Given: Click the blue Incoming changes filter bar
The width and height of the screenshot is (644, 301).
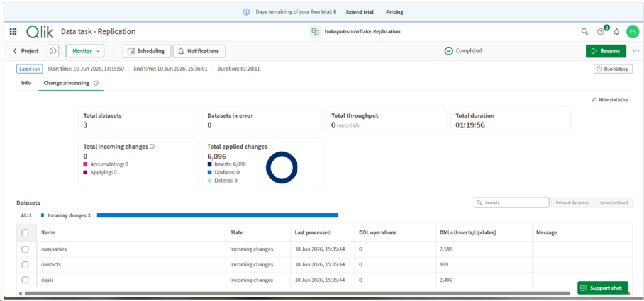Looking at the screenshot, I should [217, 215].
